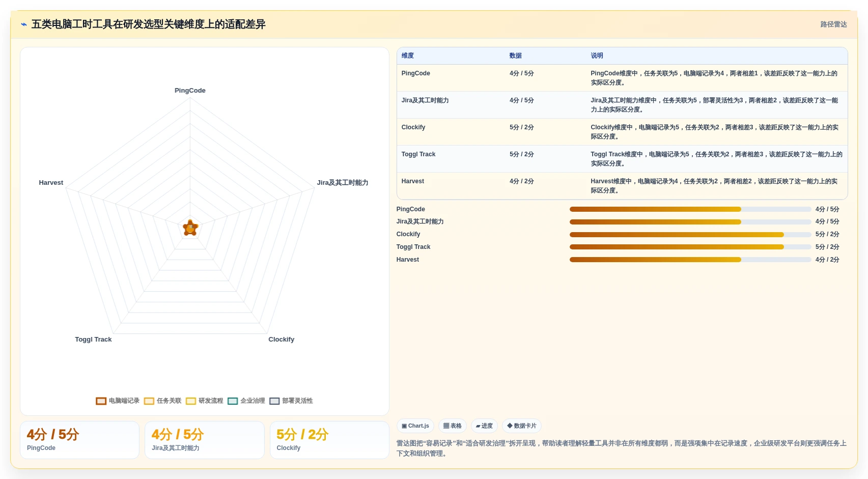Click the radar data polygon at center
The image size is (868, 479).
190,229
